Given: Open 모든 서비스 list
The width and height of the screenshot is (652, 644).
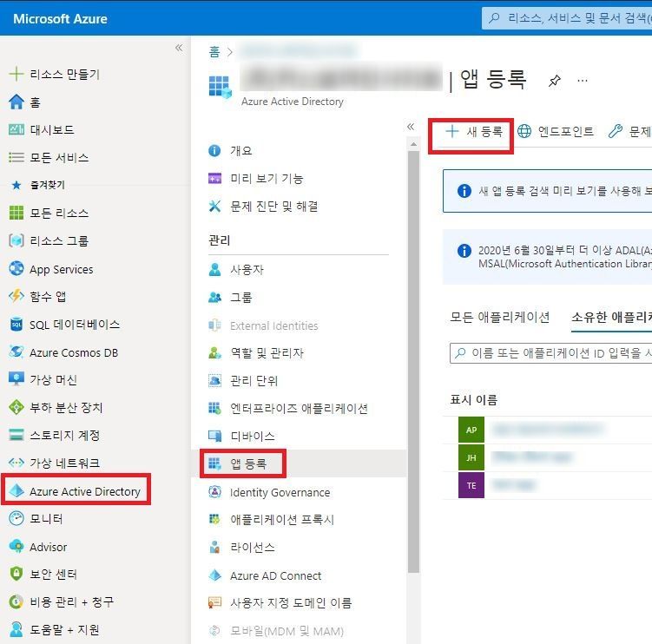Looking at the screenshot, I should pyautogui.click(x=49, y=158).
